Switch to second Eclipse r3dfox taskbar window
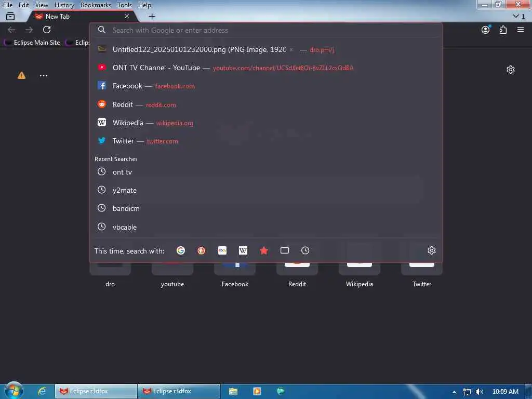532x399 pixels. point(179,391)
